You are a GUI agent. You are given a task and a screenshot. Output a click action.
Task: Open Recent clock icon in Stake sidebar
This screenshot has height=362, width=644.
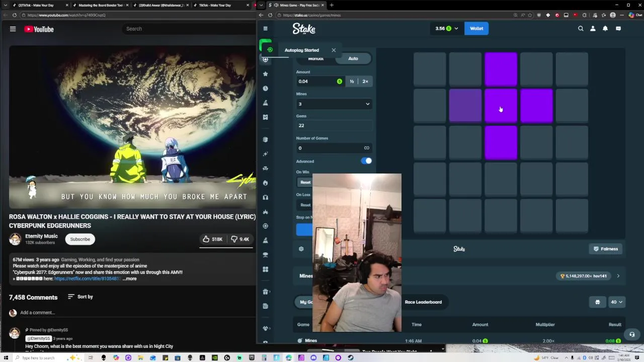[265, 88]
